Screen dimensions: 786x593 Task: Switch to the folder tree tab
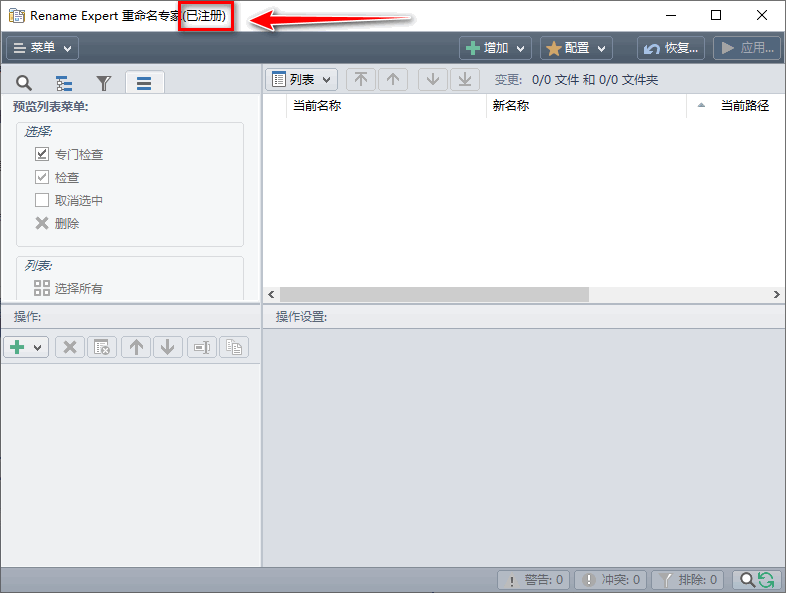click(64, 83)
